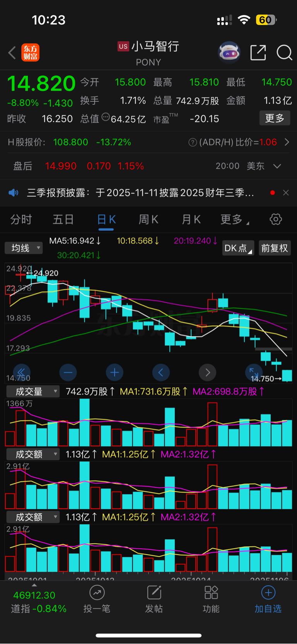Viewport: 297px width, 644px height.
Task: Open H股报价 details chevron
Action: (287, 142)
